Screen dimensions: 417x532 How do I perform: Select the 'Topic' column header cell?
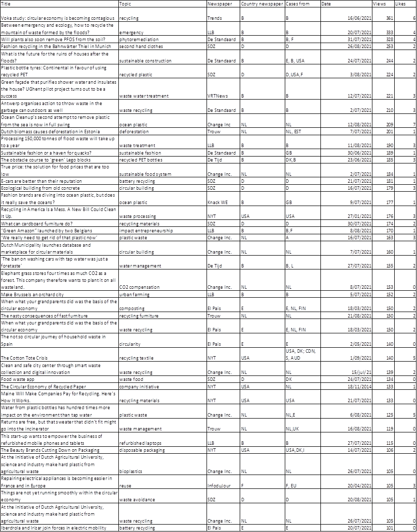(162, 4)
